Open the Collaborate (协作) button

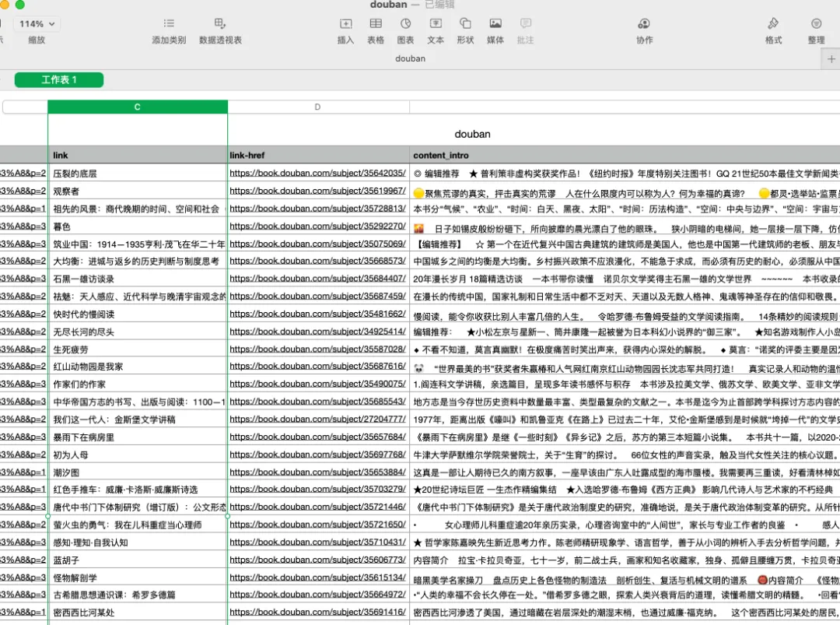pyautogui.click(x=644, y=24)
